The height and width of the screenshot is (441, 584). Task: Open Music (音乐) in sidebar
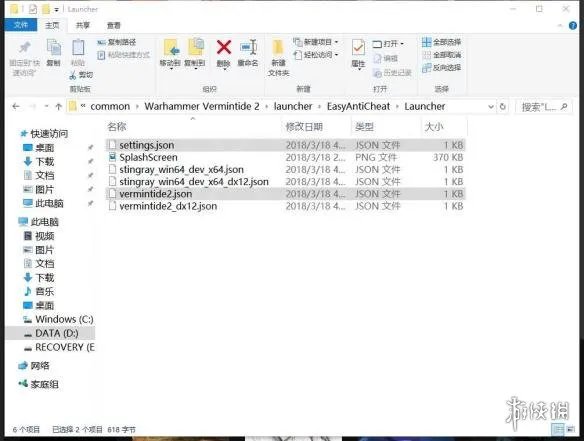point(39,291)
